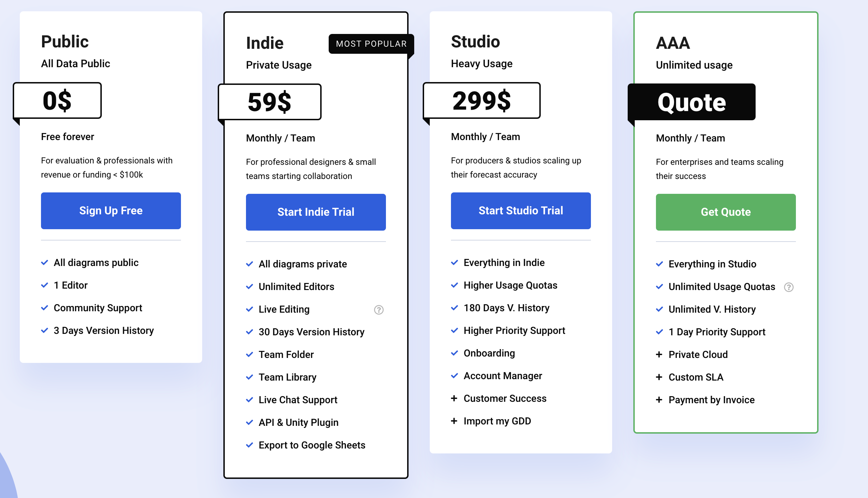Sign up for the free Public plan

pos(111,211)
